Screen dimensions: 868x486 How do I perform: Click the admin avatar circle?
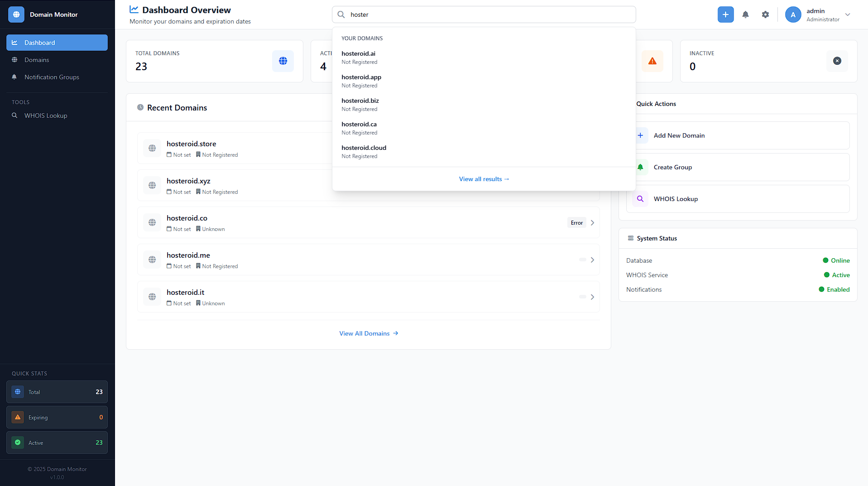click(793, 14)
